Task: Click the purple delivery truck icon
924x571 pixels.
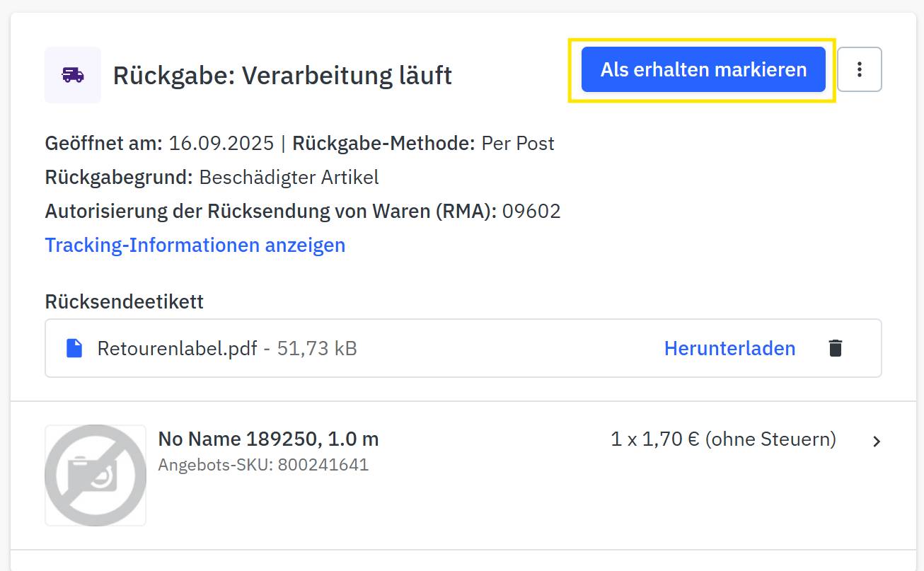Action: [73, 75]
